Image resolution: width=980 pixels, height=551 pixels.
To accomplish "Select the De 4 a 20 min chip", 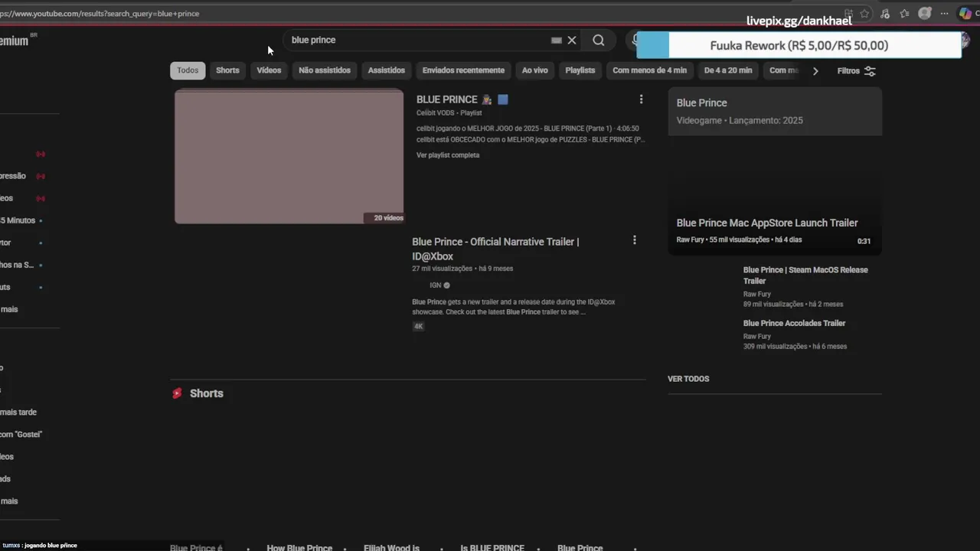I will 728,70.
